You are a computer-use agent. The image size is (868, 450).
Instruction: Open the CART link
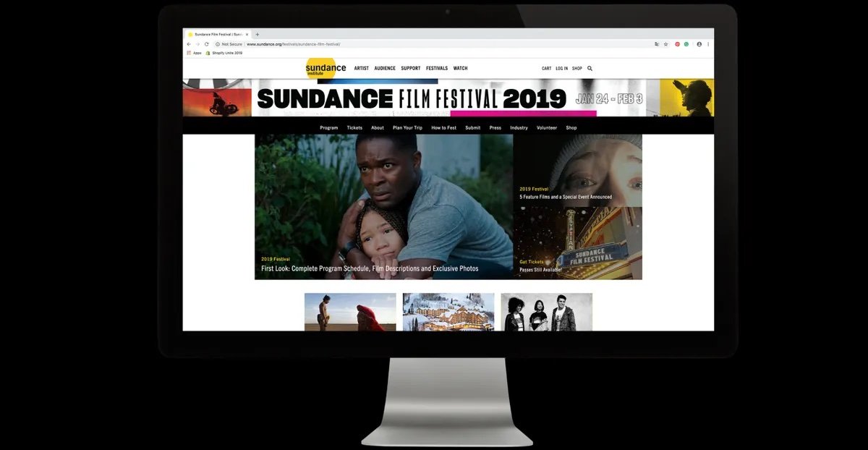point(546,69)
